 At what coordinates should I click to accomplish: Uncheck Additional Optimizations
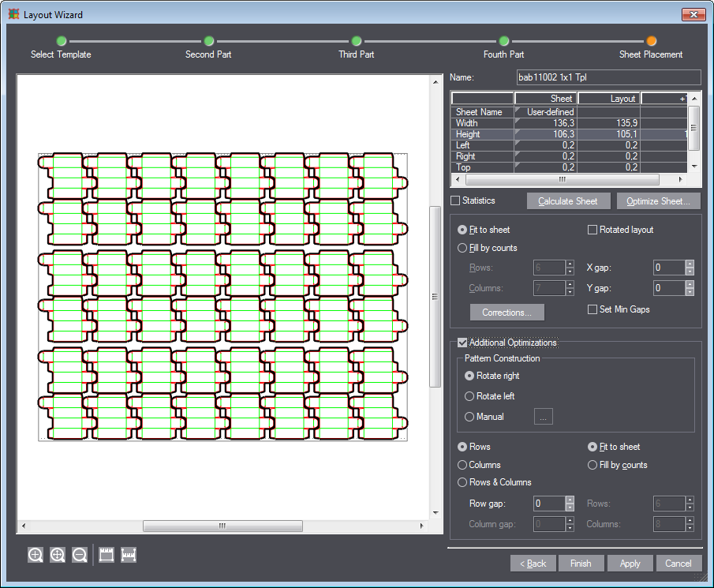pyautogui.click(x=462, y=343)
